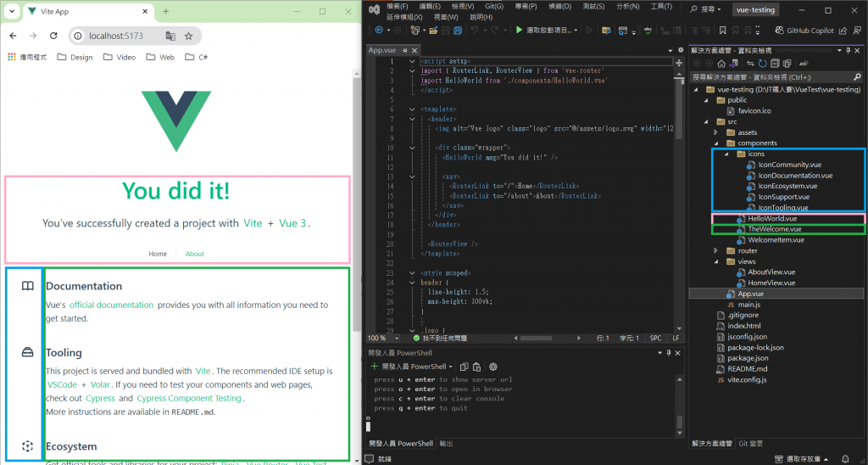
Task: Click Chrome's reload page icon
Action: pos(53,36)
